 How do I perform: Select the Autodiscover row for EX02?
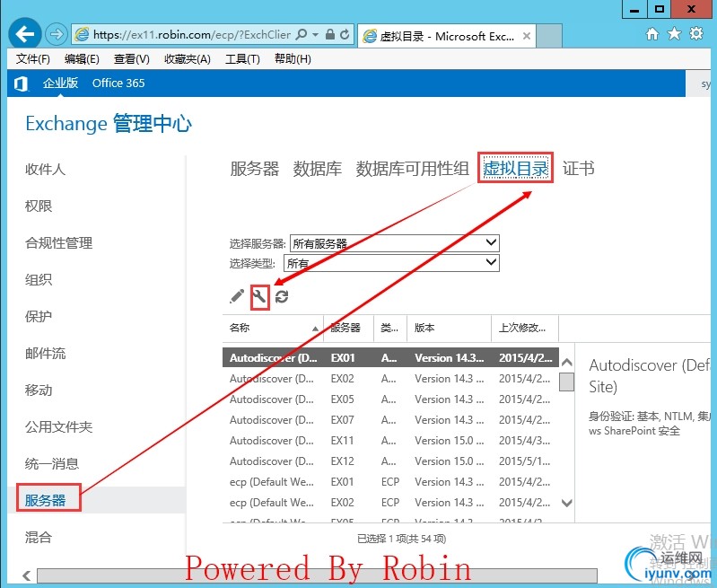(390, 379)
